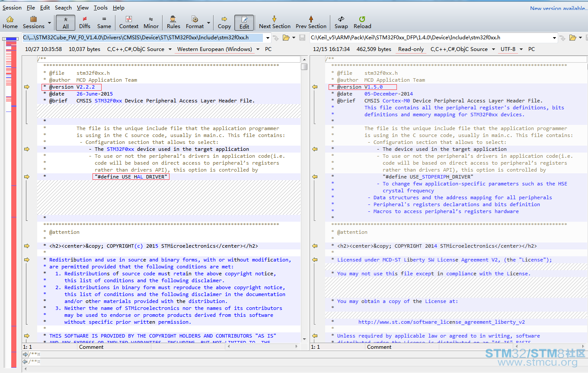
Task: Open the left file path history dropdown
Action: [x=268, y=38]
